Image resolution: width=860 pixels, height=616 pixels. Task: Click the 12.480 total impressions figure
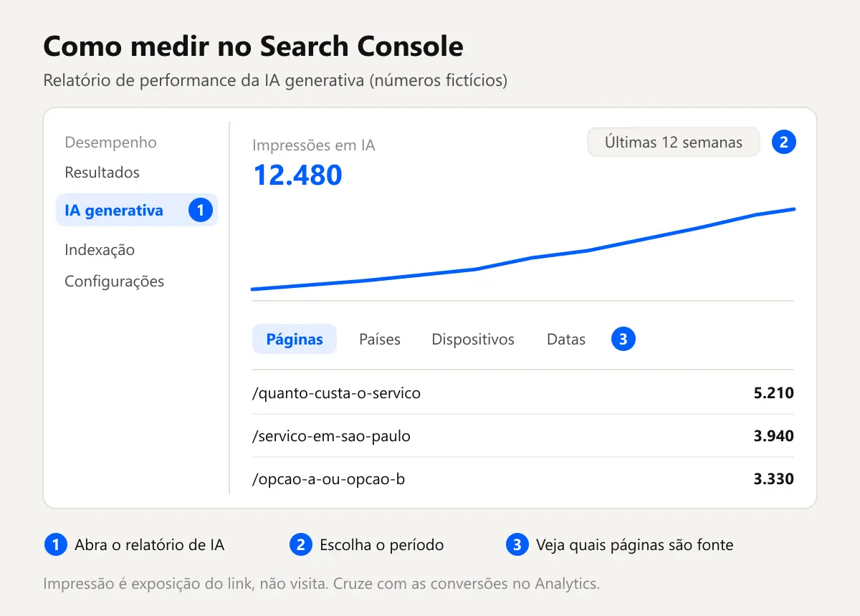pos(298,175)
